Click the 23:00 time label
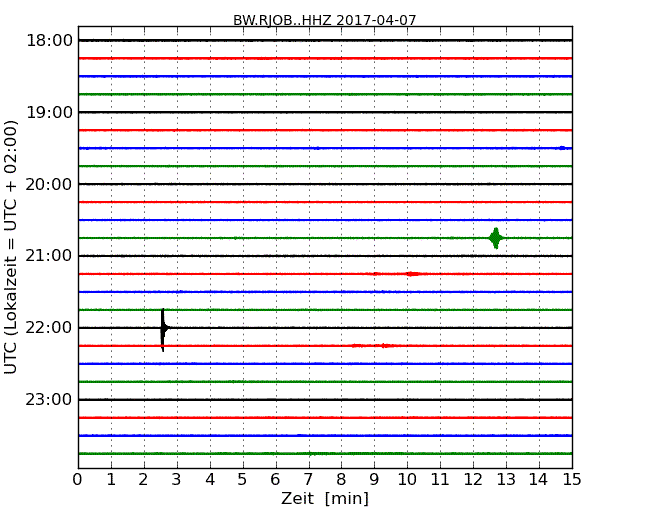This screenshot has height=520, width=650. [x=49, y=399]
